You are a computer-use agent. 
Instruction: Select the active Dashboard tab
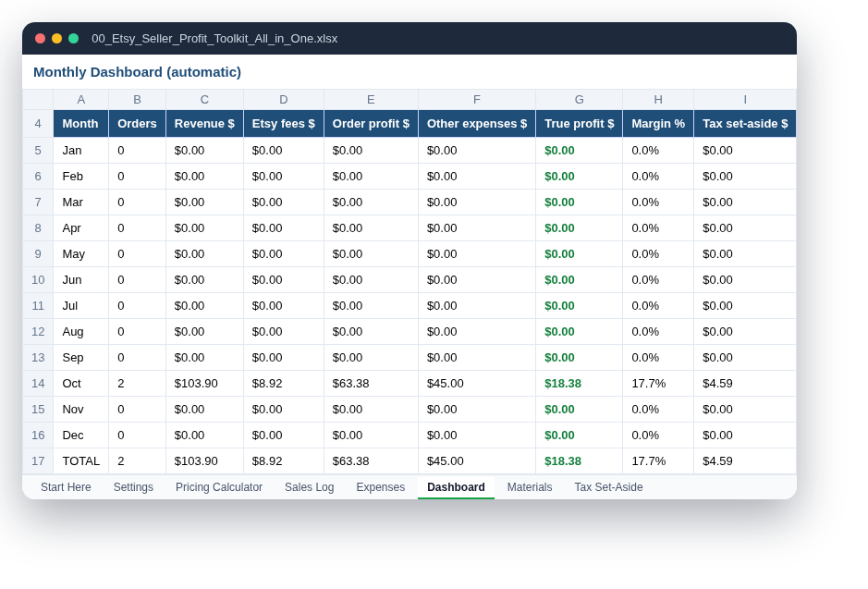click(x=456, y=487)
